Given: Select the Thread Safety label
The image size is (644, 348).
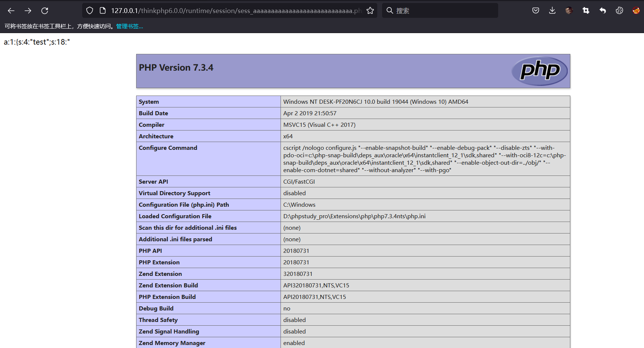Looking at the screenshot, I should point(158,320).
